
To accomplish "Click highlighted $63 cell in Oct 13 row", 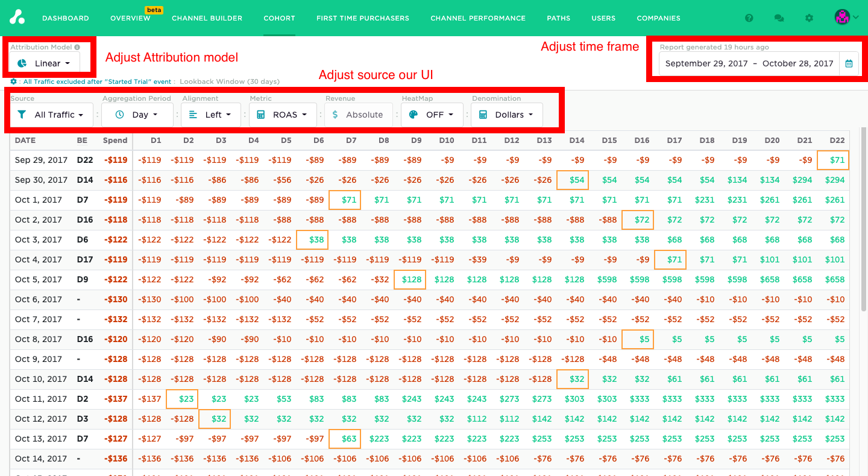I will [x=345, y=439].
